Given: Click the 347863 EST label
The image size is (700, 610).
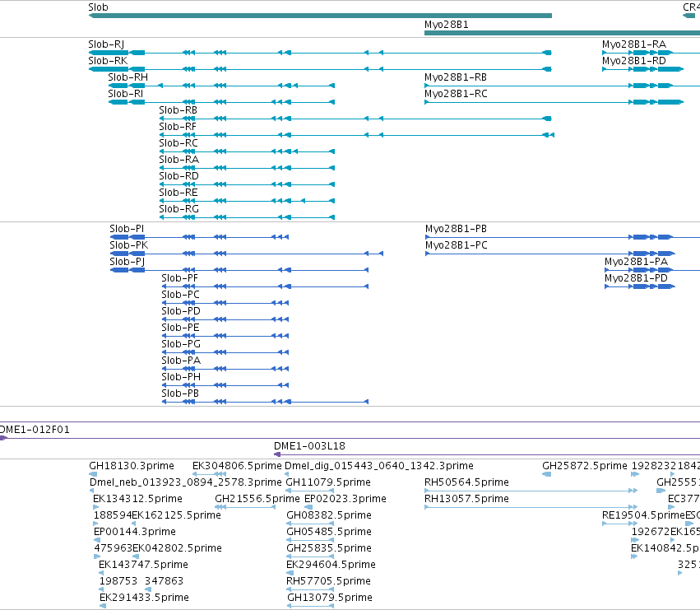Looking at the screenshot, I should (x=165, y=582).
